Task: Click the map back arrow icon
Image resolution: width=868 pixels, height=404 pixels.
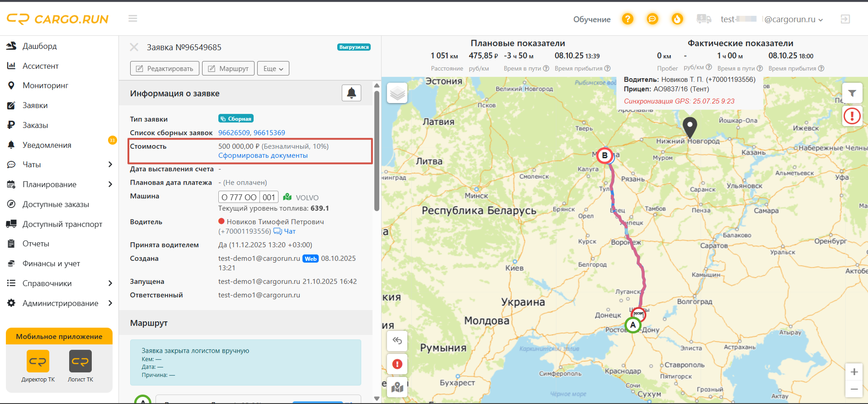Action: pyautogui.click(x=397, y=341)
